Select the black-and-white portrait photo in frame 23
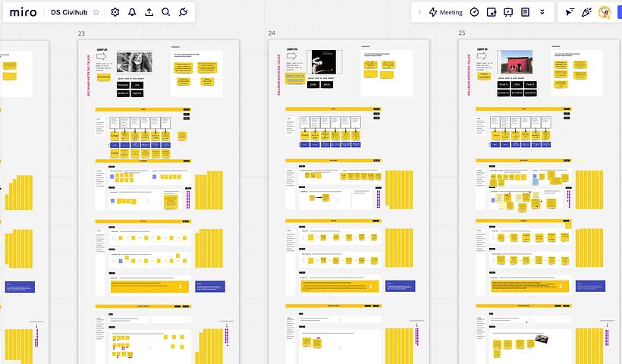Screen dimensions: 622x364 (134, 63)
